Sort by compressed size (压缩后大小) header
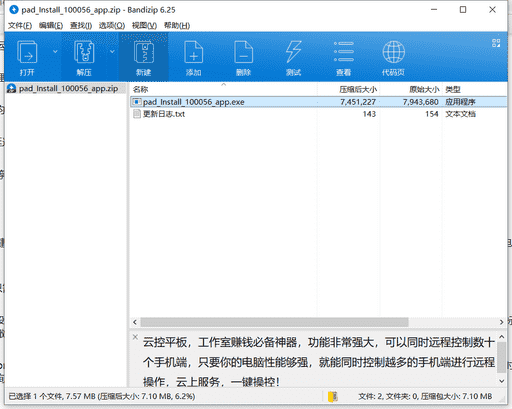 point(358,89)
